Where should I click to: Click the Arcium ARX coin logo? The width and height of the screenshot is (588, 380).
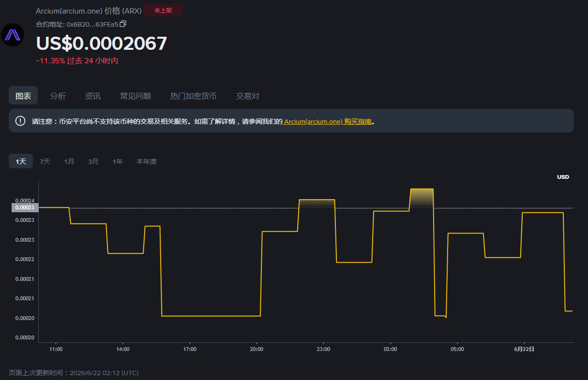(13, 35)
